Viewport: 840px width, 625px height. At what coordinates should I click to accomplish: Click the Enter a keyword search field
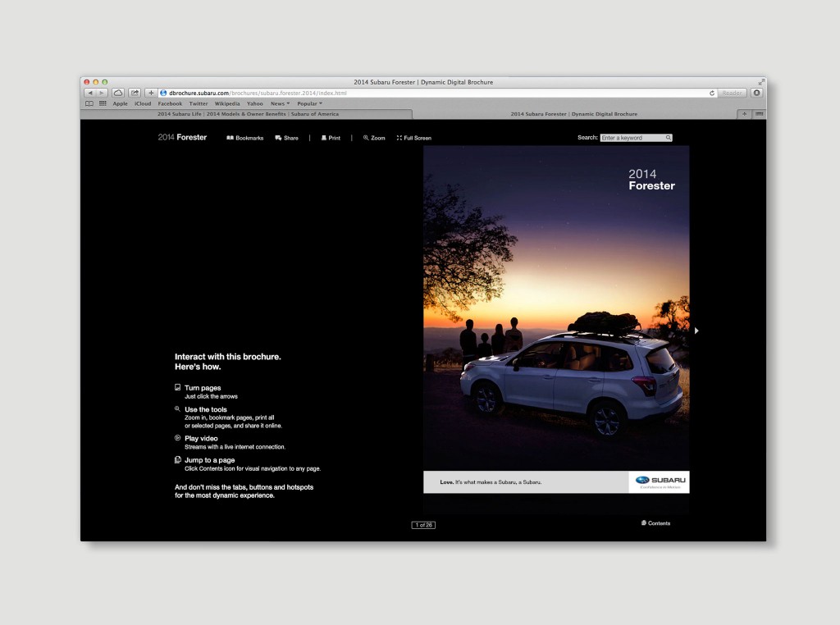[636, 138]
